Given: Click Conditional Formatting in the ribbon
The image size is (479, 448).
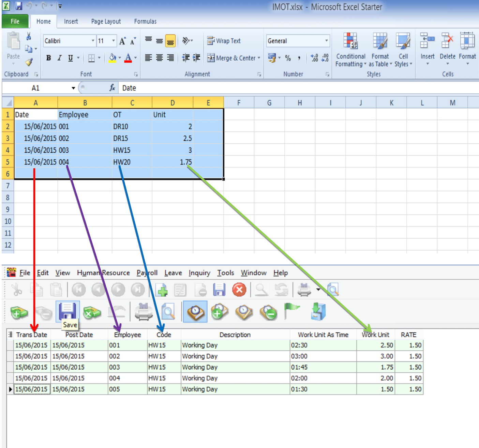Looking at the screenshot, I should click(350, 51).
